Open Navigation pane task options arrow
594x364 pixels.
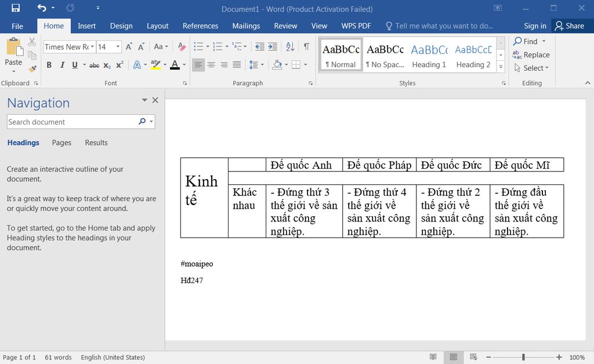click(x=144, y=100)
